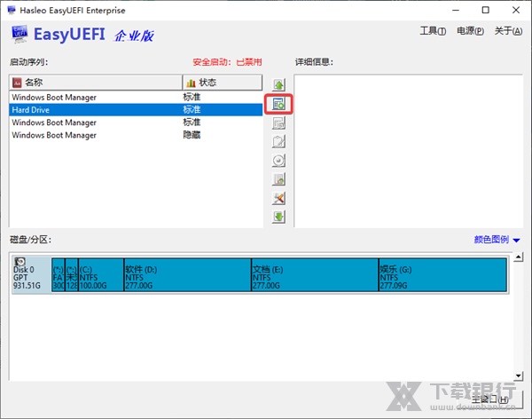This screenshot has width=532, height=419.
Task: Click the 启动序列 label
Action: tap(29, 62)
